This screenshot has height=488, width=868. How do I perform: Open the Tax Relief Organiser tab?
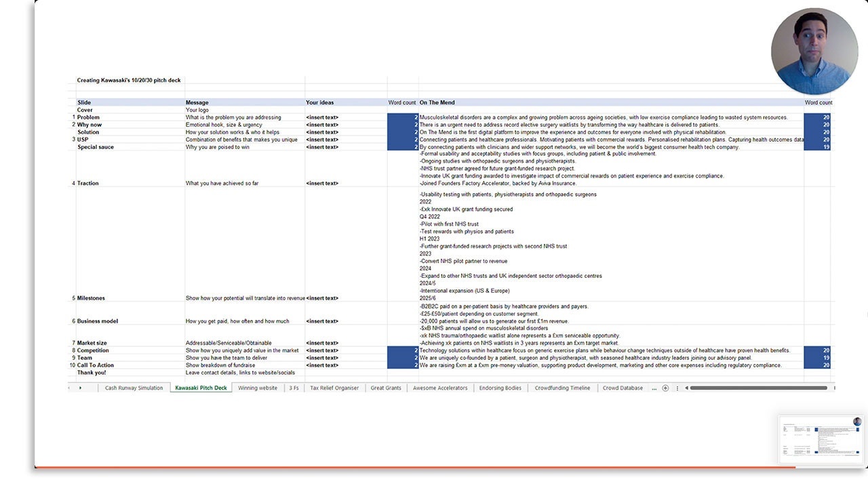pos(334,388)
